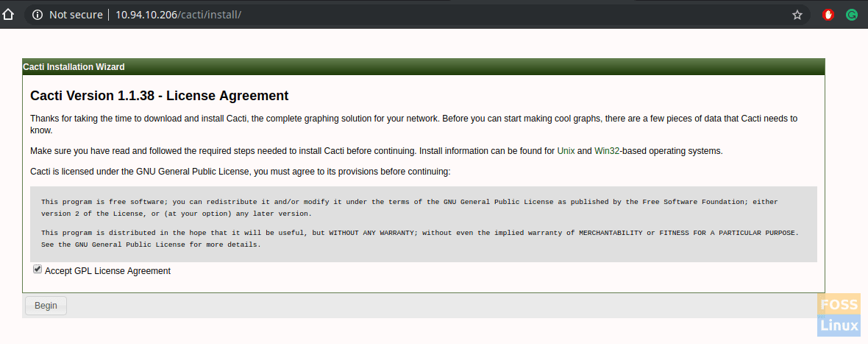The height and width of the screenshot is (344, 868).
Task: Uncheck Accept GPL License Agreement checkbox
Action: click(x=38, y=269)
